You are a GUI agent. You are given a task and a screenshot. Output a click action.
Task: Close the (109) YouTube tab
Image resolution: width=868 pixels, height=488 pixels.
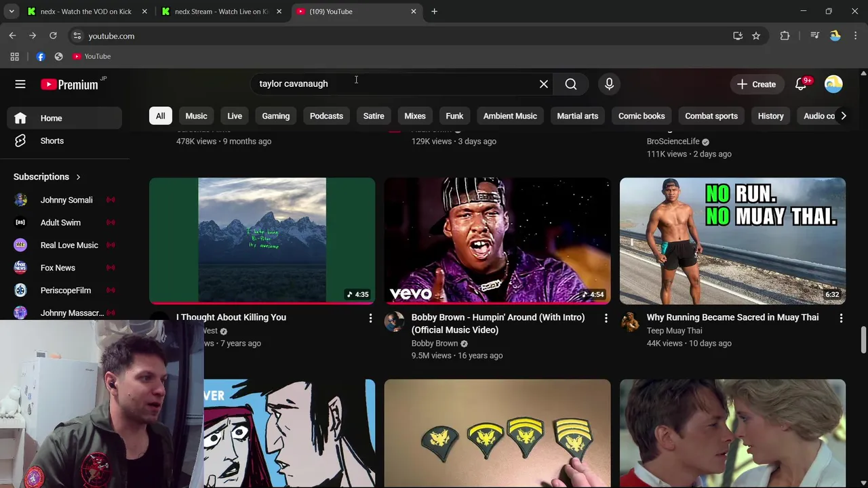tap(414, 12)
